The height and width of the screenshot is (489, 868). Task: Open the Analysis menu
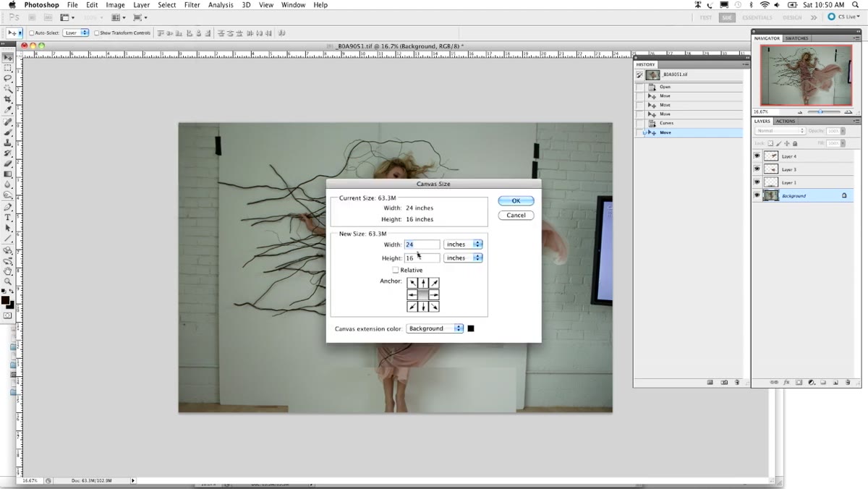221,5
